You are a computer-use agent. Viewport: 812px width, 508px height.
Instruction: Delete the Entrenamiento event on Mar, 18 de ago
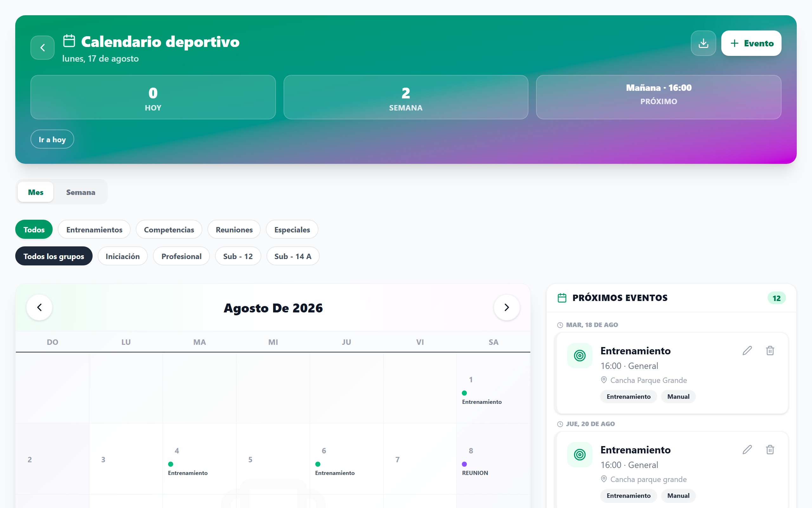tap(770, 351)
